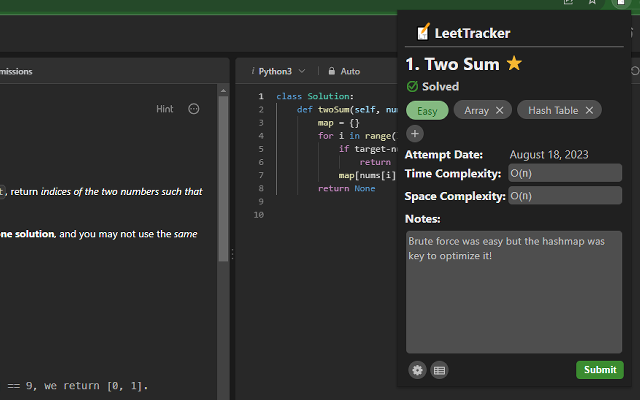Click the Auto indentation setting
640x400 pixels.
(x=350, y=71)
